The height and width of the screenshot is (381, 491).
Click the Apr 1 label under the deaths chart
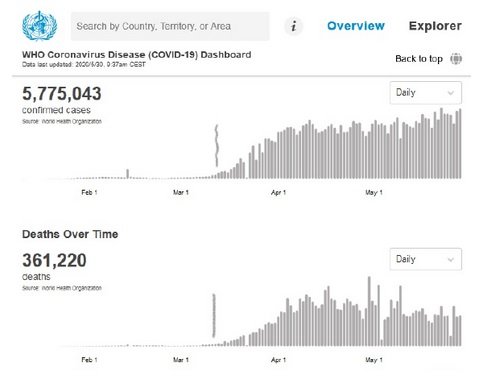(x=278, y=360)
